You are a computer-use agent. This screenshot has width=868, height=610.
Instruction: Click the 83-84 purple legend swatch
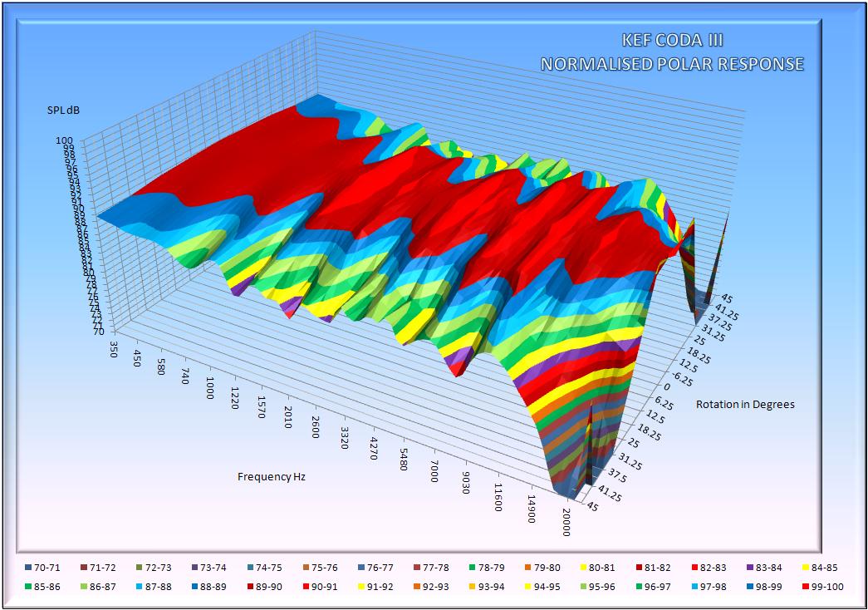[x=749, y=568]
